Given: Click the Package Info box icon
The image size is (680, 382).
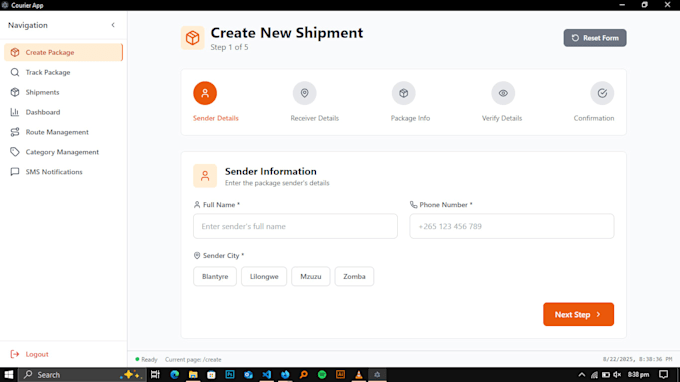Looking at the screenshot, I should pos(404,93).
